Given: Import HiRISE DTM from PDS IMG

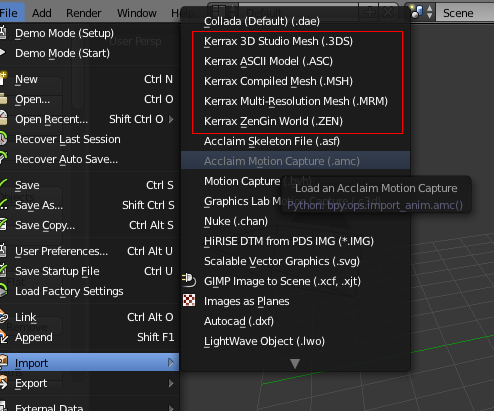Looking at the screenshot, I should [x=295, y=241].
